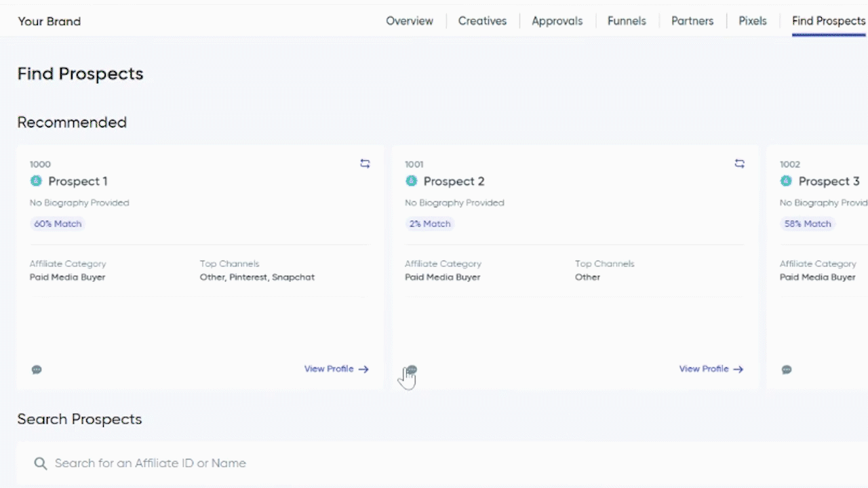The width and height of the screenshot is (868, 488).
Task: Click Your Brand header title
Action: pos(50,22)
